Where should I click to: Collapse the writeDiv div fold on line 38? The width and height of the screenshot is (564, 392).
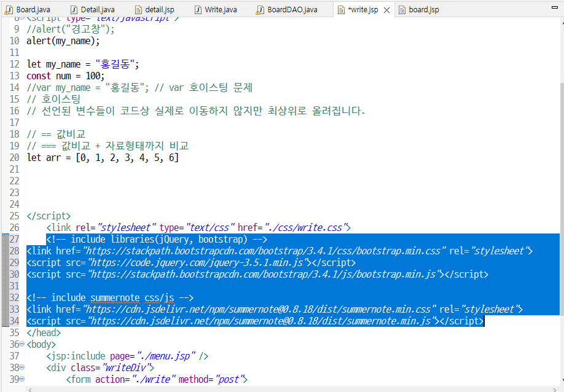(x=22, y=367)
